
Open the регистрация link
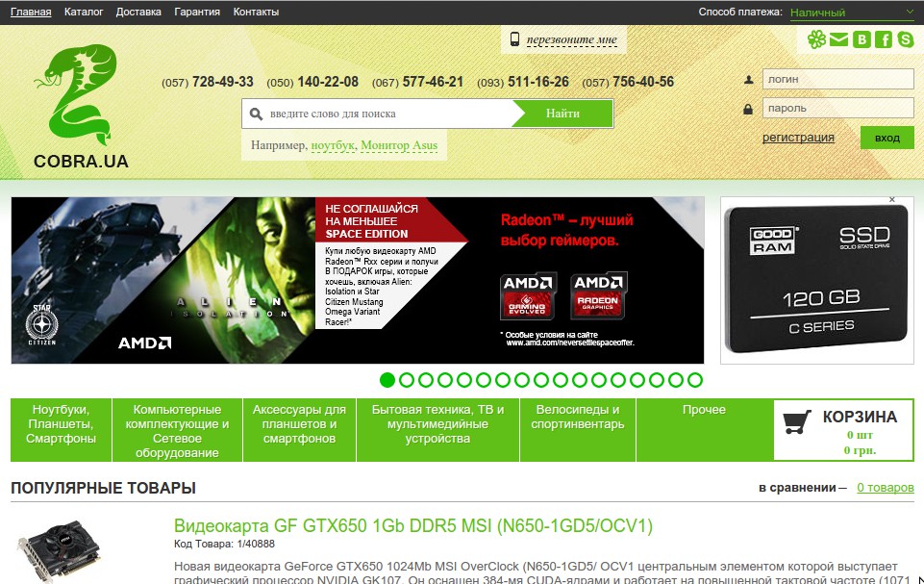coord(798,138)
